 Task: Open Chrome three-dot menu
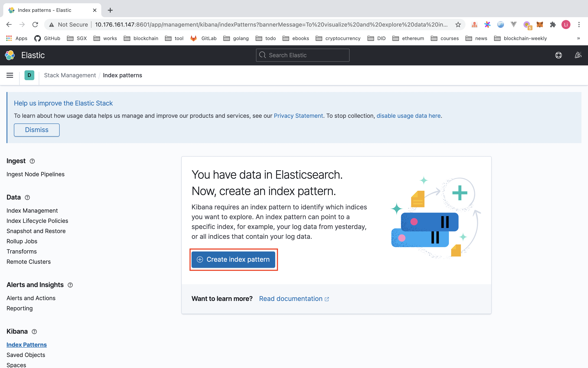tap(579, 25)
